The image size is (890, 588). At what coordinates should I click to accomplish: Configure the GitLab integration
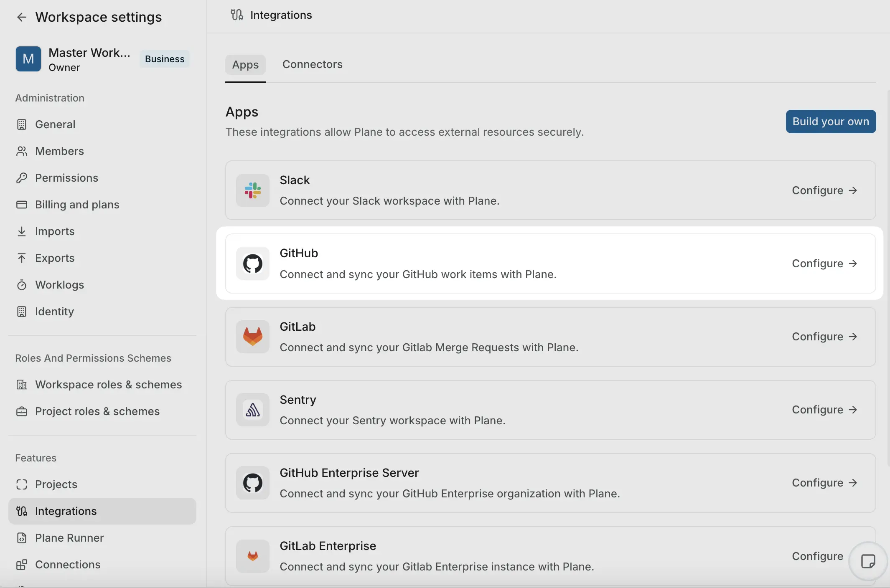coord(824,337)
